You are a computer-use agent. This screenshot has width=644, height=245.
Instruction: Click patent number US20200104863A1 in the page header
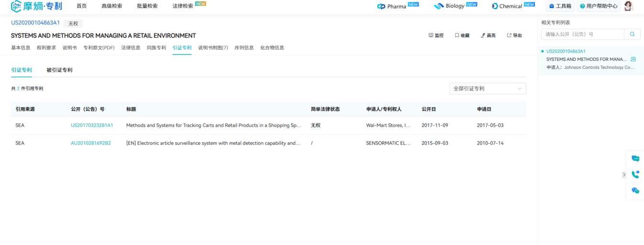35,23
